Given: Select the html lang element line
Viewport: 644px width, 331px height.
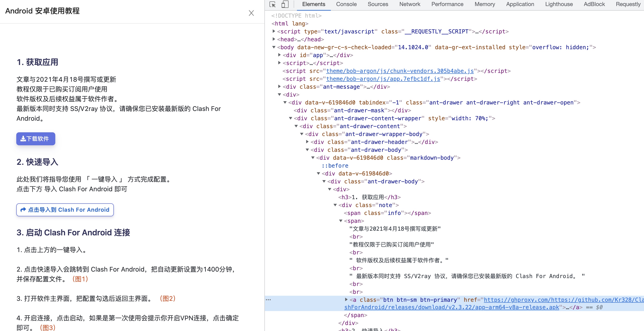Looking at the screenshot, I should click(x=290, y=23).
